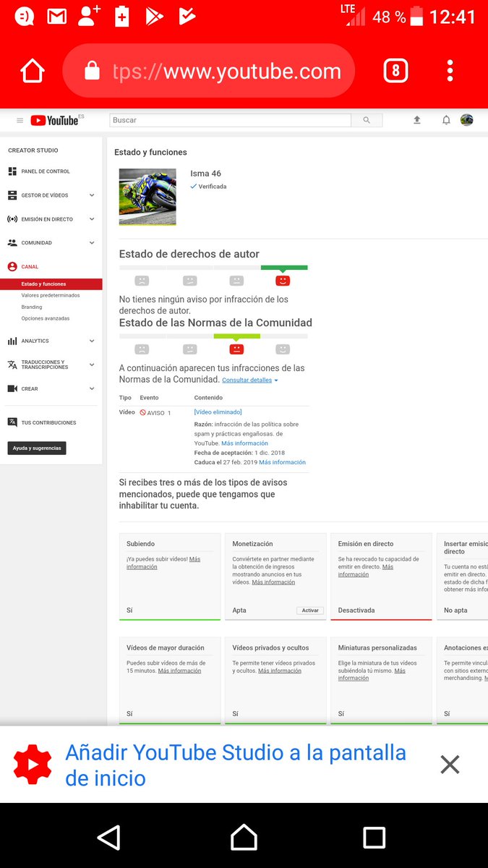The height and width of the screenshot is (868, 488).
Task: Click the Crear camera icon
Action: (12, 388)
